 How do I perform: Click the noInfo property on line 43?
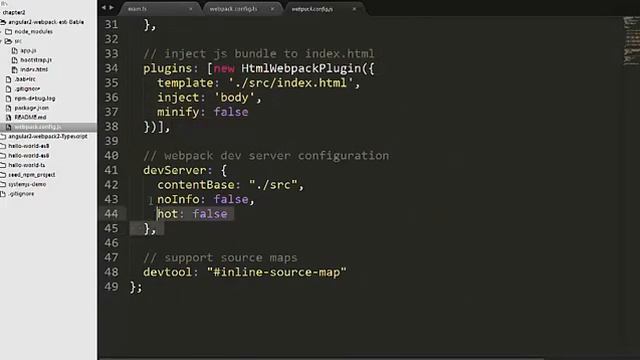pos(178,199)
